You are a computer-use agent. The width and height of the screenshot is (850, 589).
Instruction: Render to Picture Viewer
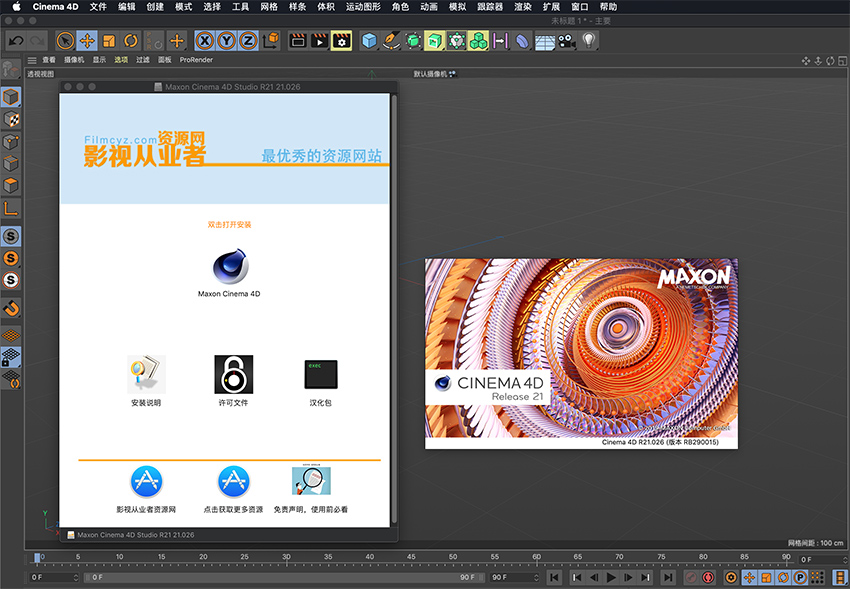pos(320,41)
